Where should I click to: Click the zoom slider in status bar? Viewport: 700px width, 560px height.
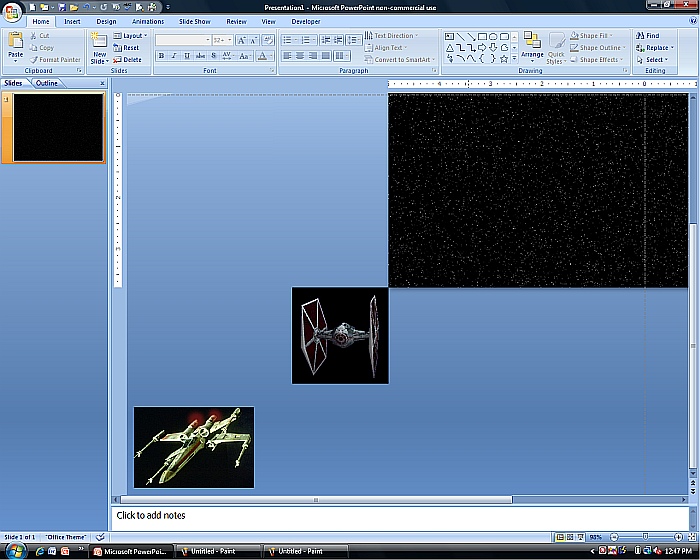[x=645, y=537]
